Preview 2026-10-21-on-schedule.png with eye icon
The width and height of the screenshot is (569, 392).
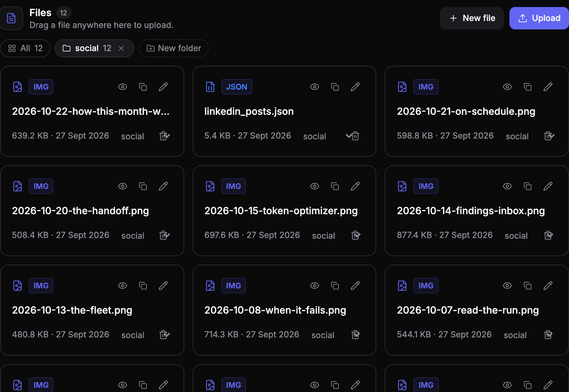[x=507, y=87]
